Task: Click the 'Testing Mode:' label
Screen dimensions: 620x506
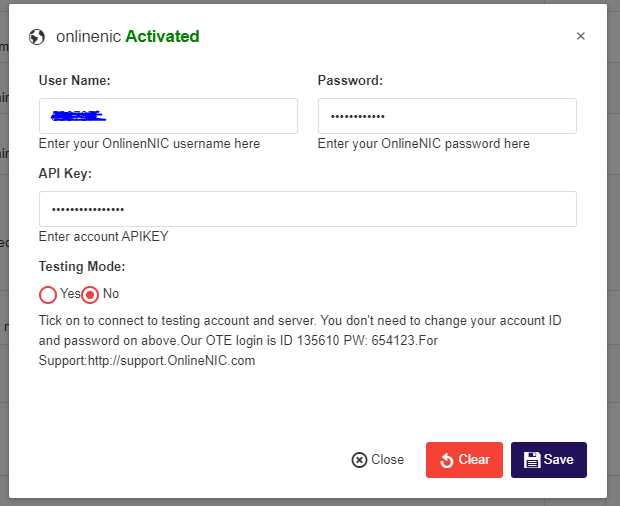Action: click(82, 266)
